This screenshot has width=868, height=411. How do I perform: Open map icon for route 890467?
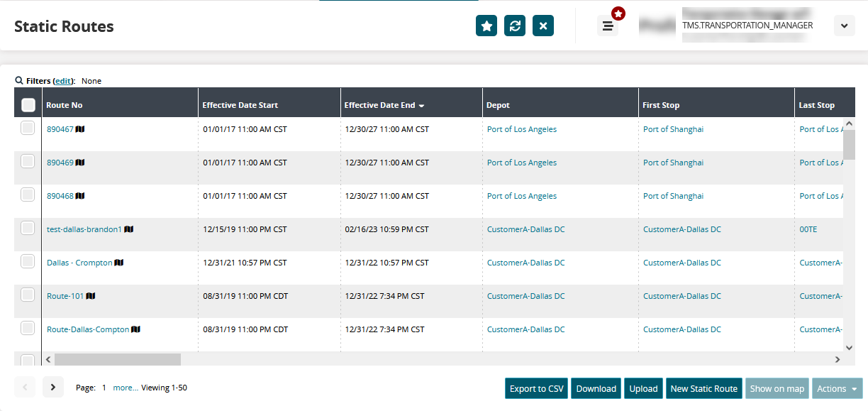coord(80,129)
